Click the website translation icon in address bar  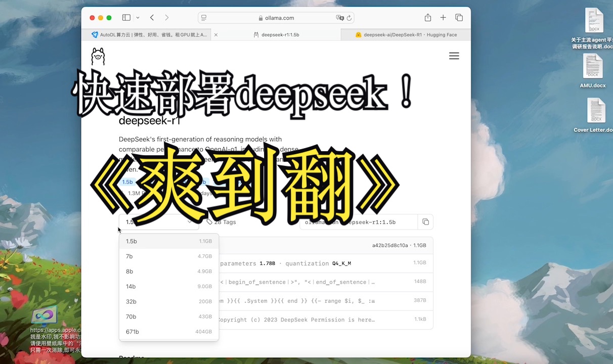coord(340,18)
